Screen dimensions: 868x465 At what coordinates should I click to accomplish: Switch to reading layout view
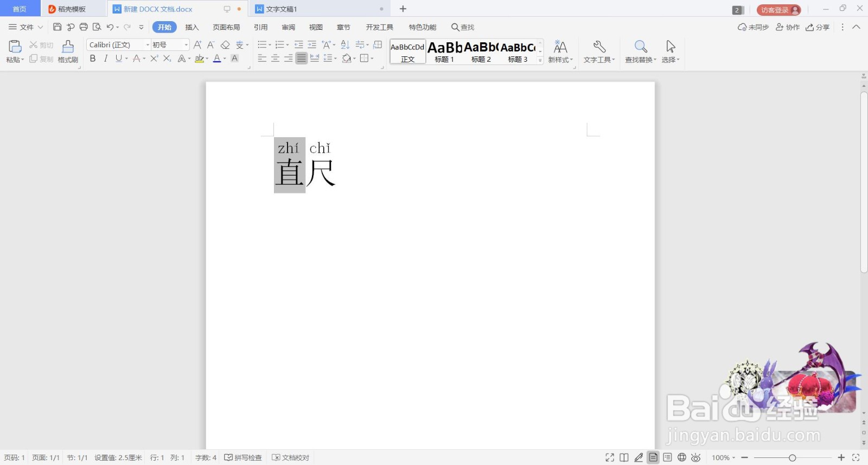624,458
